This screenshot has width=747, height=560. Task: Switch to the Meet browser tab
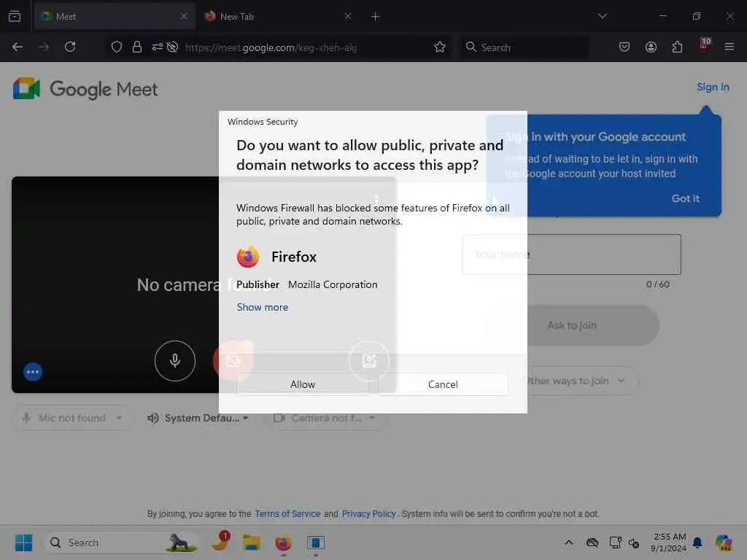point(115,16)
